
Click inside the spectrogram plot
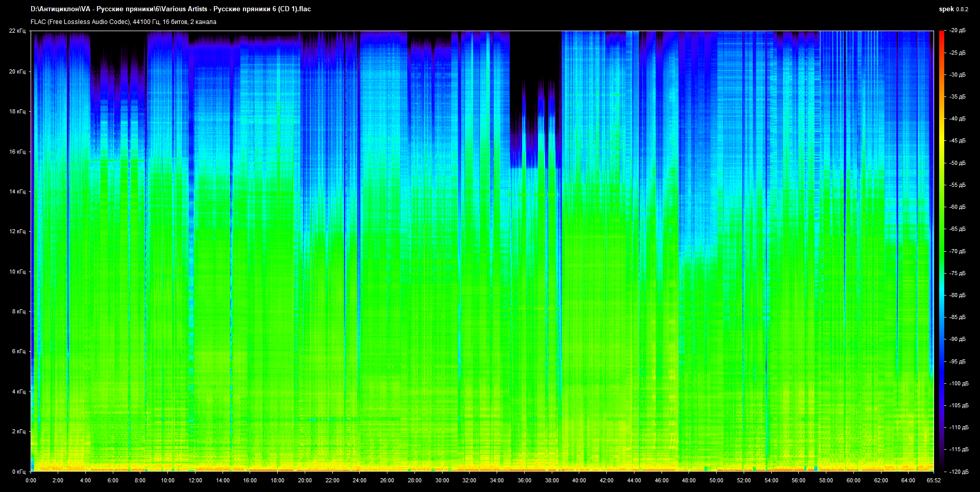[x=482, y=251]
